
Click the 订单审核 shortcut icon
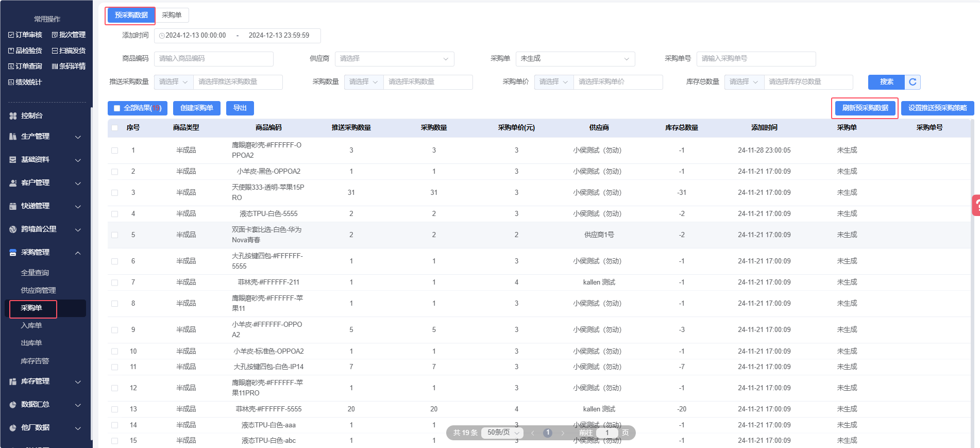(x=11, y=35)
